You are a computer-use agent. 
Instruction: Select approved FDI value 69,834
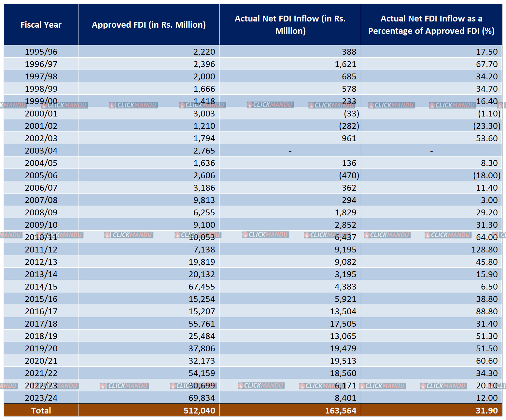(x=202, y=398)
